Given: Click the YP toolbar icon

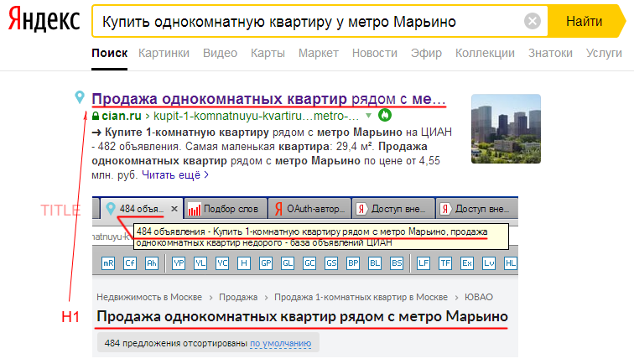Looking at the screenshot, I should click(179, 263).
